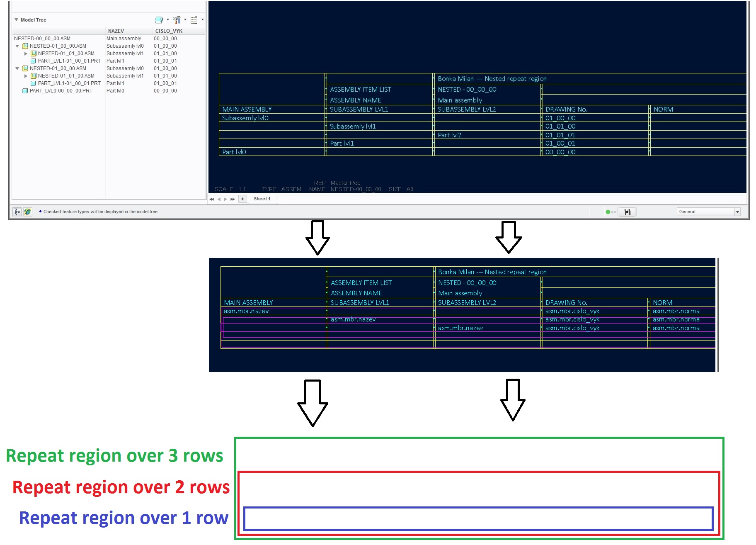Click the 'Main assembly' cell in the model tree
The image size is (756, 545).
coord(124,39)
